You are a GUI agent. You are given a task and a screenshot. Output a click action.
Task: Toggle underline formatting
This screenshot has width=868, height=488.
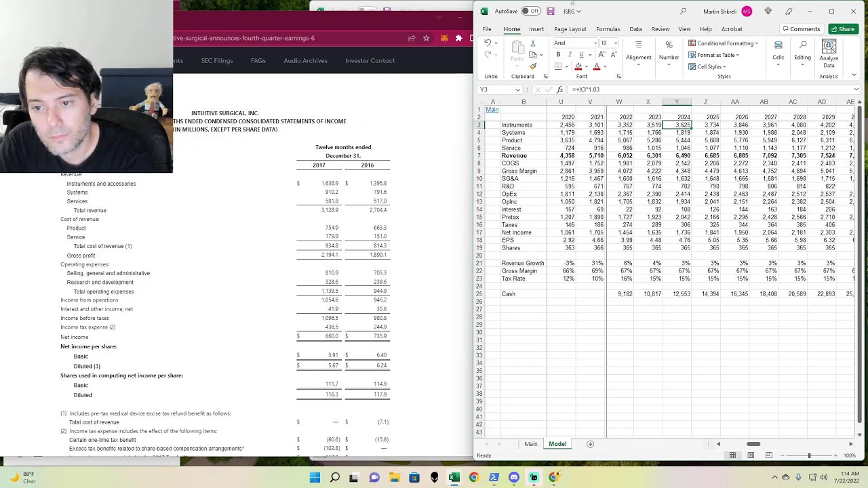click(x=581, y=55)
